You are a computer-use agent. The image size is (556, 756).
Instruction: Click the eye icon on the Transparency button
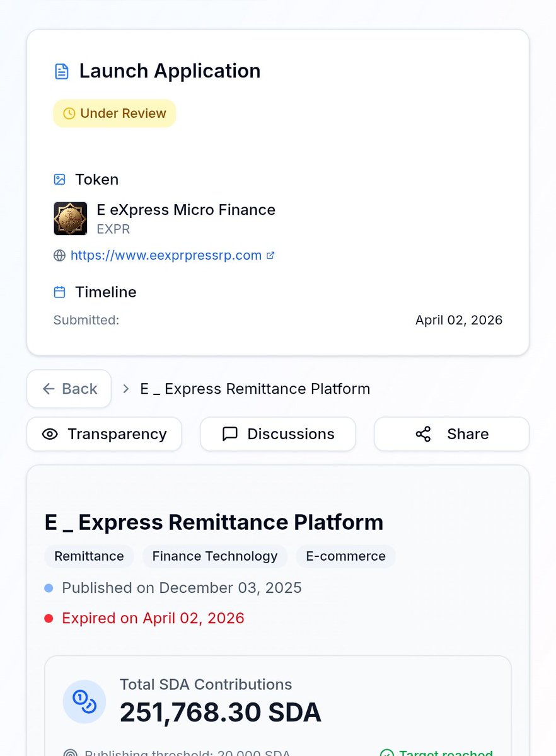click(50, 434)
